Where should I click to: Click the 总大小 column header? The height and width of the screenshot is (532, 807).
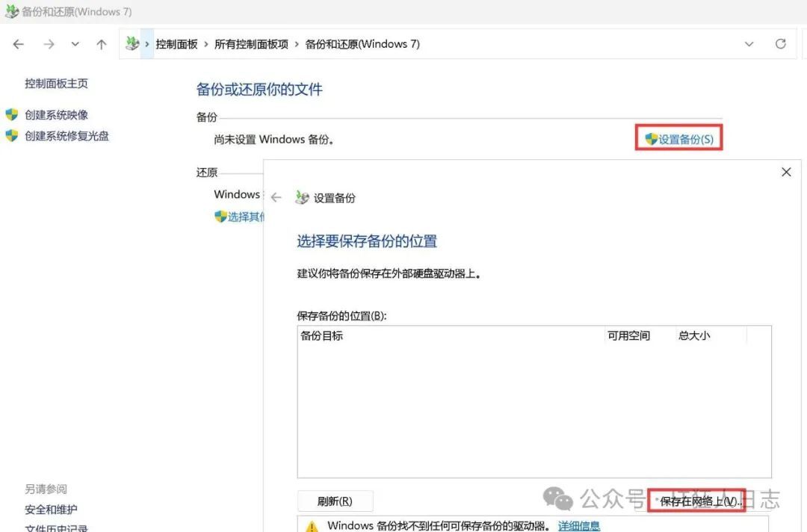pyautogui.click(x=711, y=336)
